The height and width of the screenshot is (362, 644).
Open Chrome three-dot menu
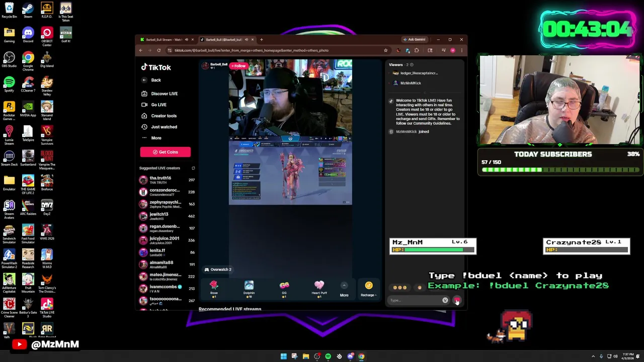click(x=461, y=50)
